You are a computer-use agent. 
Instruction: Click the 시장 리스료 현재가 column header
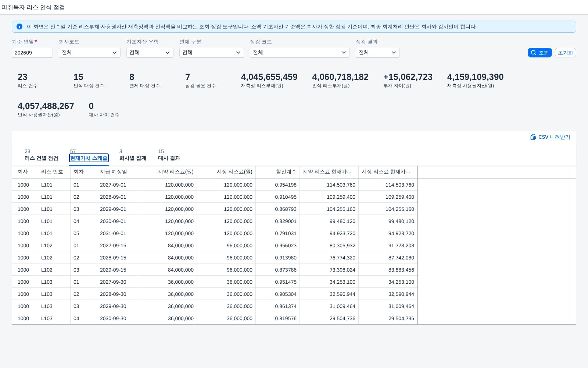point(388,172)
